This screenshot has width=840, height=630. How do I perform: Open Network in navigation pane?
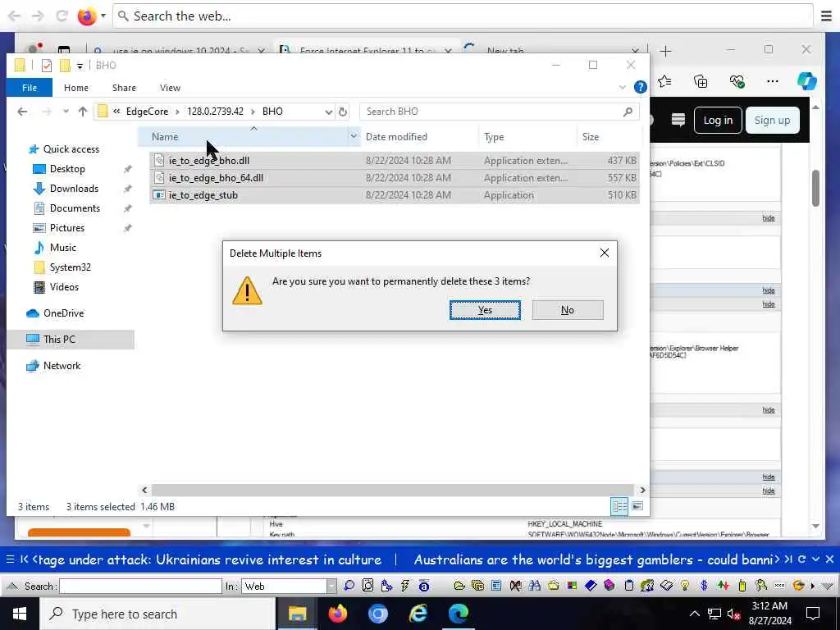coord(62,365)
